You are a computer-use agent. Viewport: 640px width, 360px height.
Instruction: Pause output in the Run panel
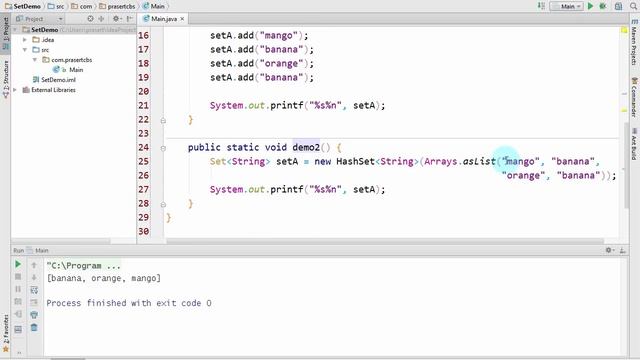[x=18, y=289]
